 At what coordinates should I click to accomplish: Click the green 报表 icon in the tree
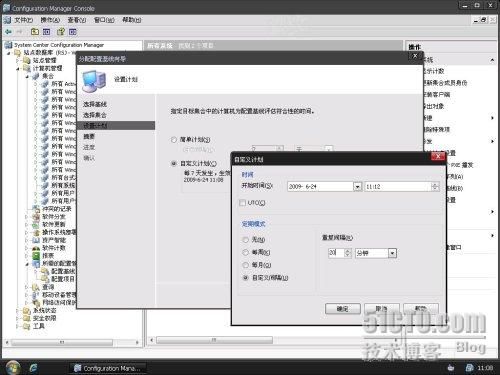tap(36, 256)
